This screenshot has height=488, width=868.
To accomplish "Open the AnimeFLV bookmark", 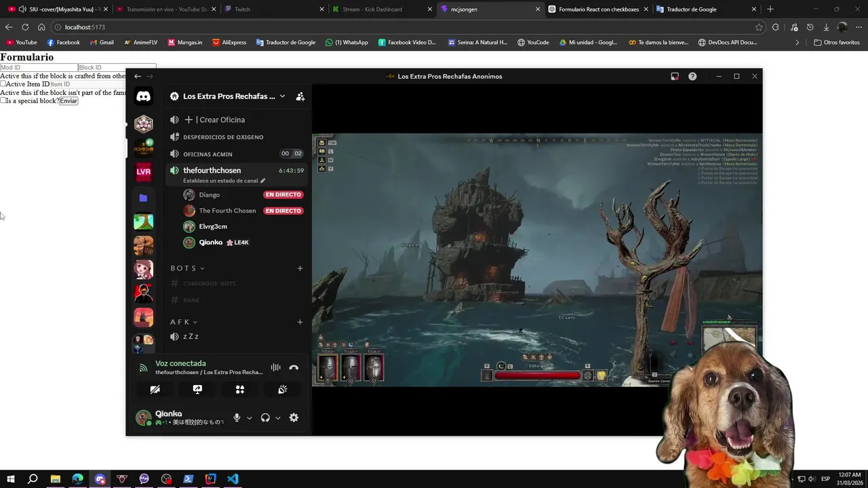I will point(140,42).
